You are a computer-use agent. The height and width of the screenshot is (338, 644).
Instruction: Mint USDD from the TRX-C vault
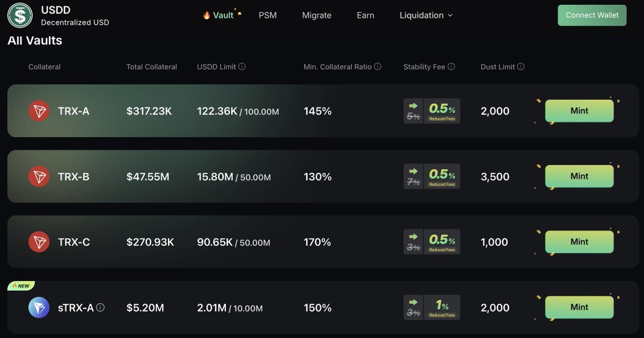[x=579, y=242]
